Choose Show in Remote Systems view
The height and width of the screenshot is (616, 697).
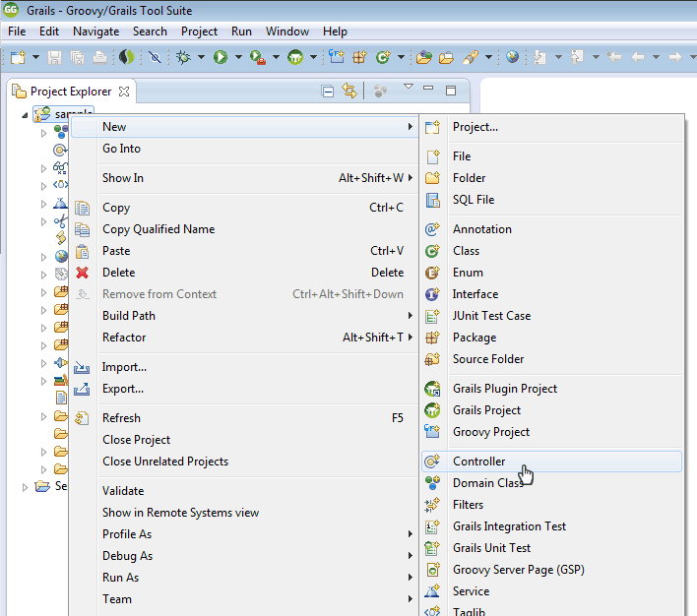coord(244,513)
